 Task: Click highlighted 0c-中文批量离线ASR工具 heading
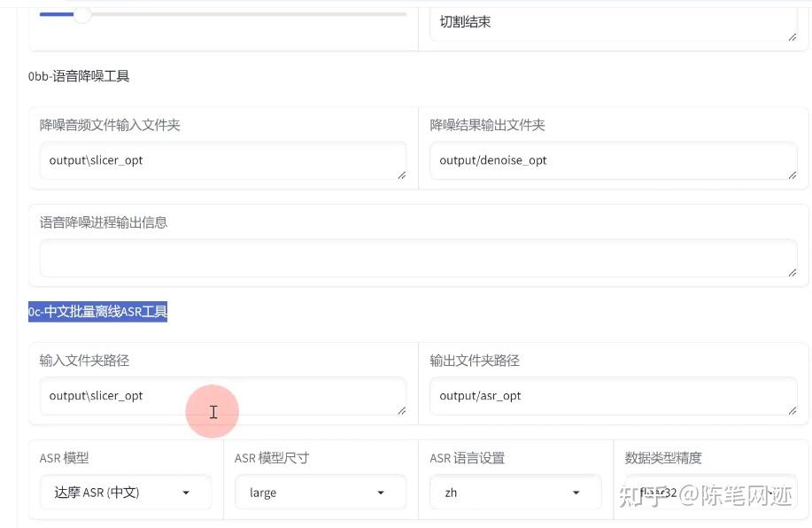point(97,312)
